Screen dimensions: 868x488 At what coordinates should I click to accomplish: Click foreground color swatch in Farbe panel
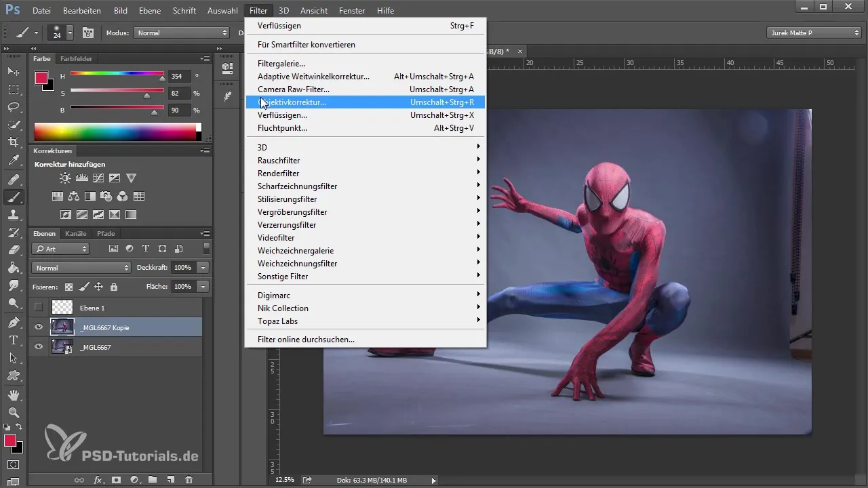point(41,78)
